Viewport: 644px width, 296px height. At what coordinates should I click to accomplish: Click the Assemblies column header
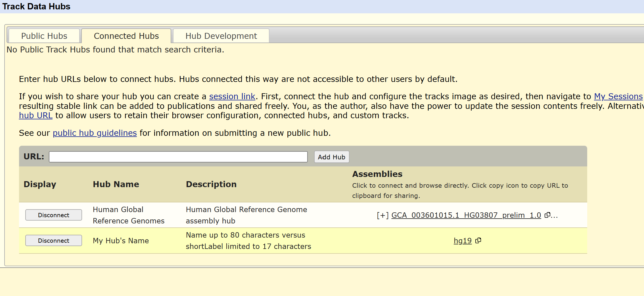tap(377, 174)
